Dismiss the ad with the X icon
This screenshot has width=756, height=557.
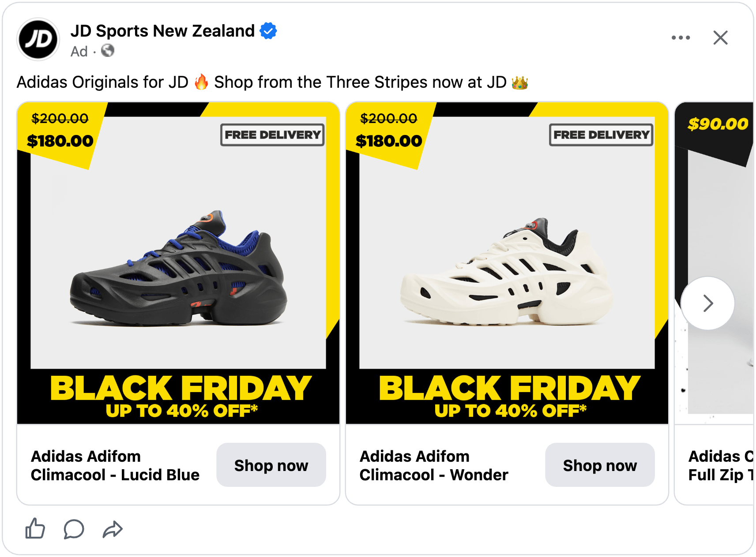pos(720,37)
